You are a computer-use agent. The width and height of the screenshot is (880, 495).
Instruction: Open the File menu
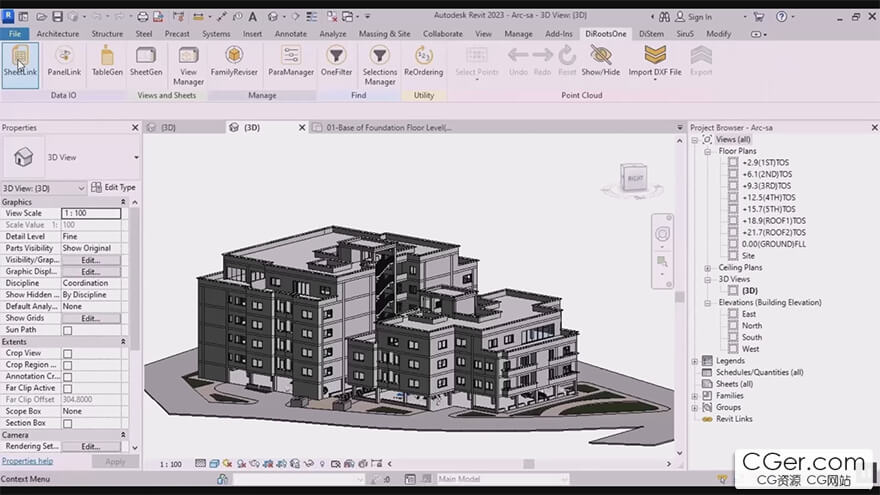pos(15,34)
